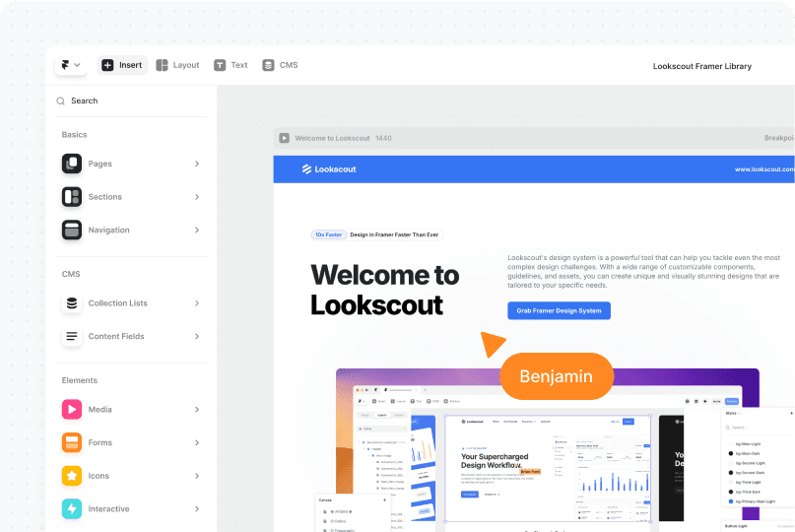Expand the Forms chevron

pos(197,442)
